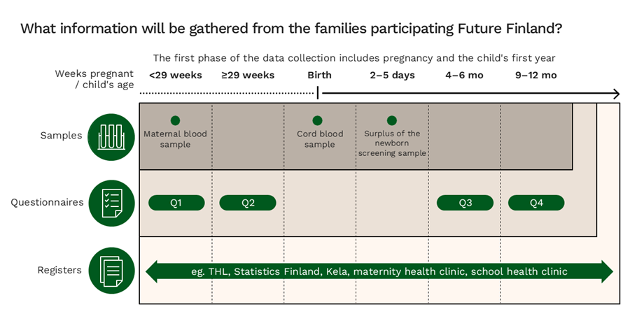
Task: Open the Q4 questionnaire pill
Action: [536, 203]
